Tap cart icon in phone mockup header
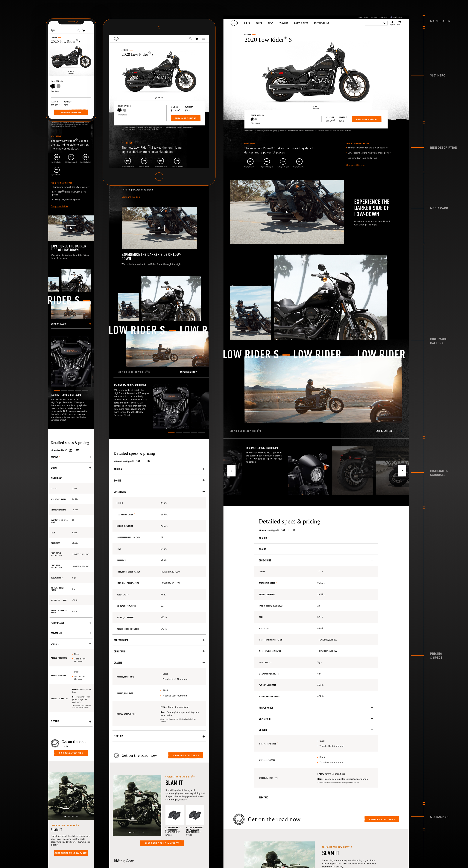Viewport: 468px width, 868px height. coord(84,30)
